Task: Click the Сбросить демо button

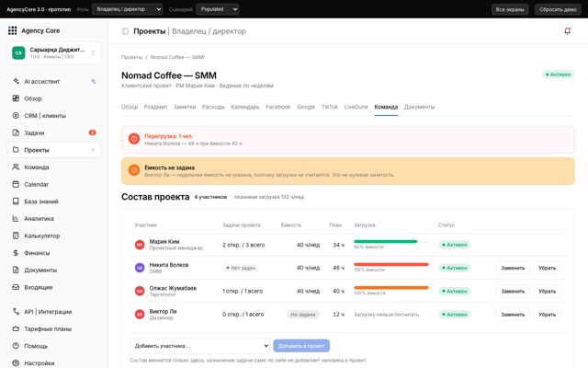Action: (x=558, y=9)
